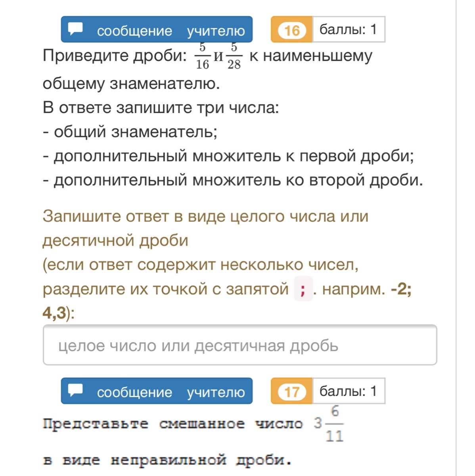Focus the «целое число или десятичная дробь» field

[x=240, y=345]
